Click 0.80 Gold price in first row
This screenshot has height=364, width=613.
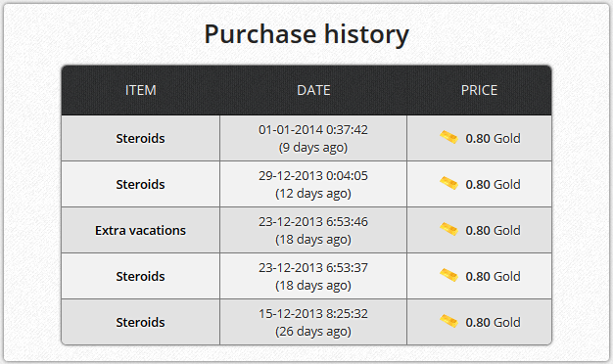coord(493,138)
